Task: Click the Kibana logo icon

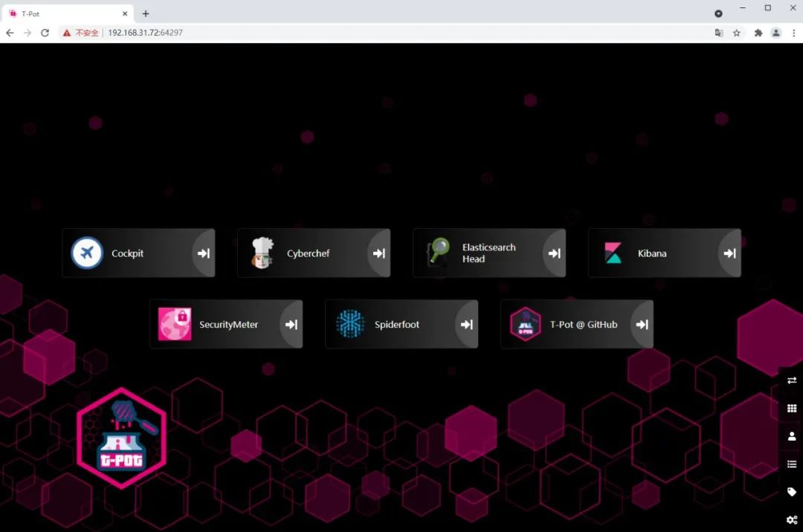Action: point(613,253)
